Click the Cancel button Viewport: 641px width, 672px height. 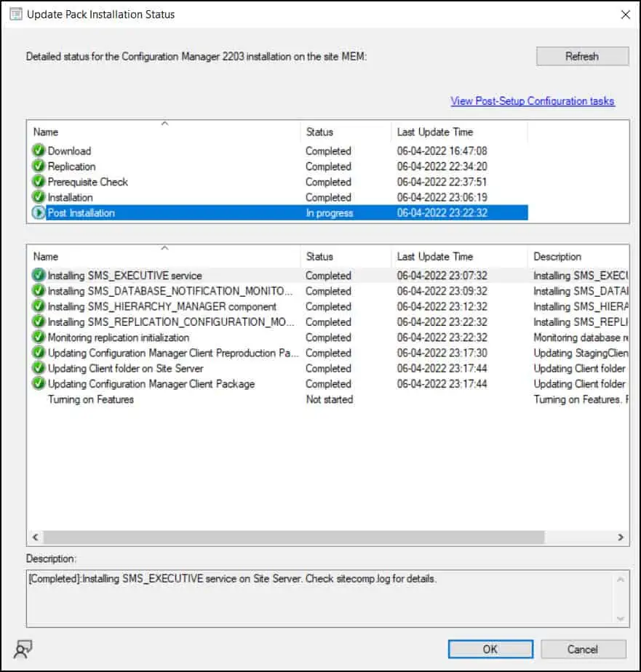tap(583, 649)
